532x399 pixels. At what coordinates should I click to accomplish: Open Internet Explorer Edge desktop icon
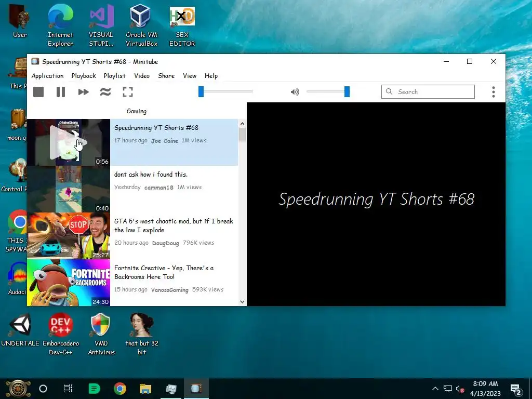[60, 25]
